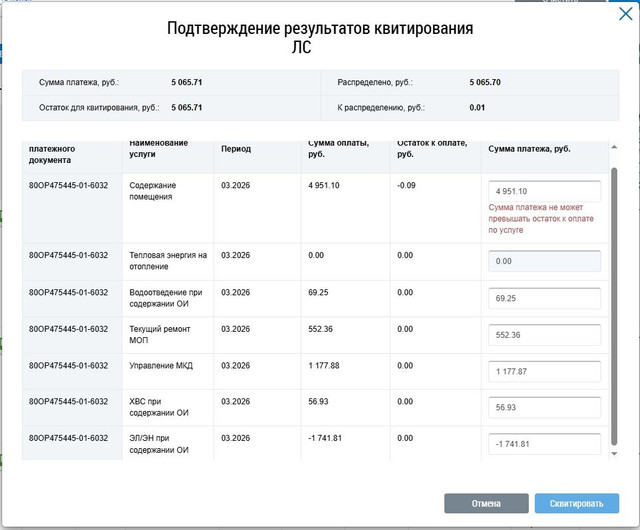Edit payment field for Содержание помещения

point(544,191)
